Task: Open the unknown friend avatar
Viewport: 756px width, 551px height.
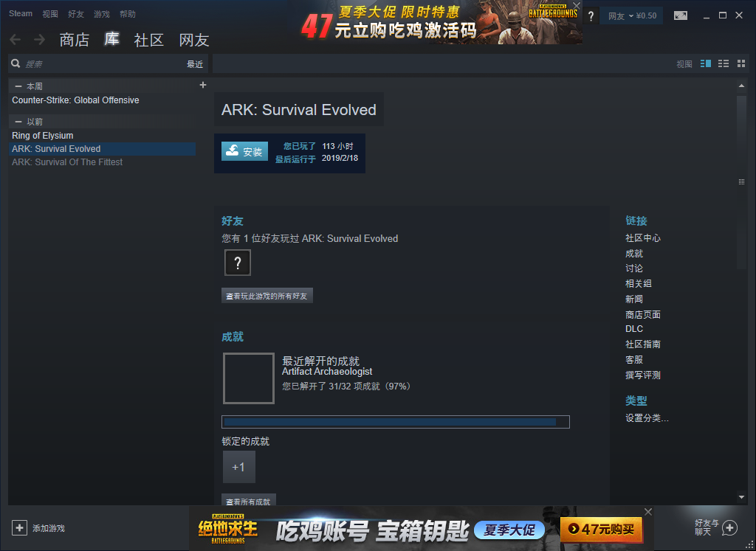Action: [237, 263]
